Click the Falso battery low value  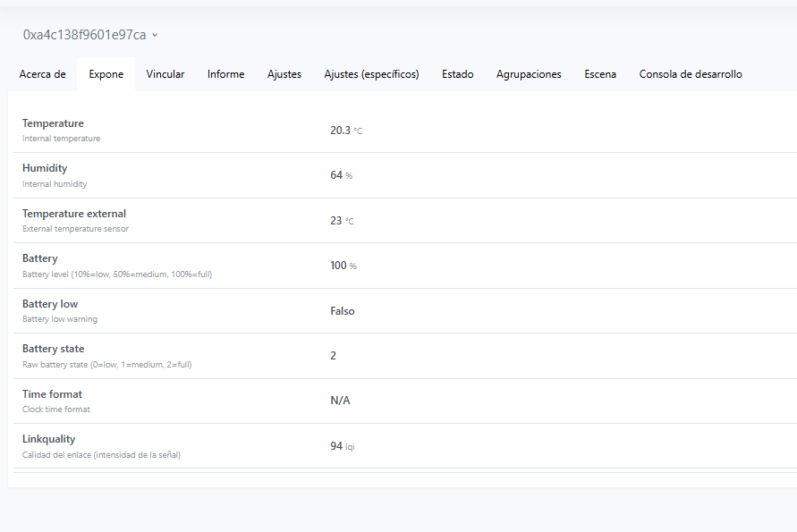click(x=343, y=311)
